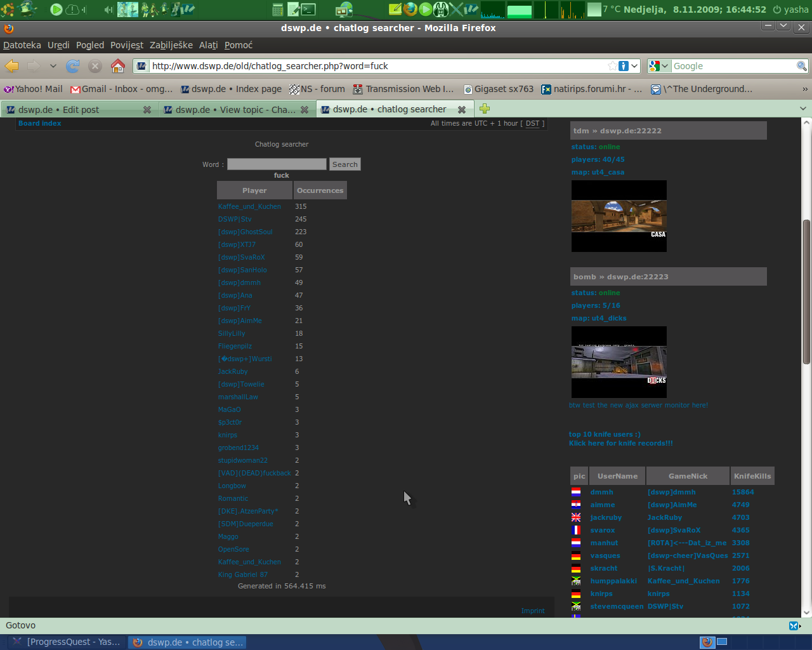Click the ut4_casa map thumbnail
This screenshot has height=650, width=812.
619,216
